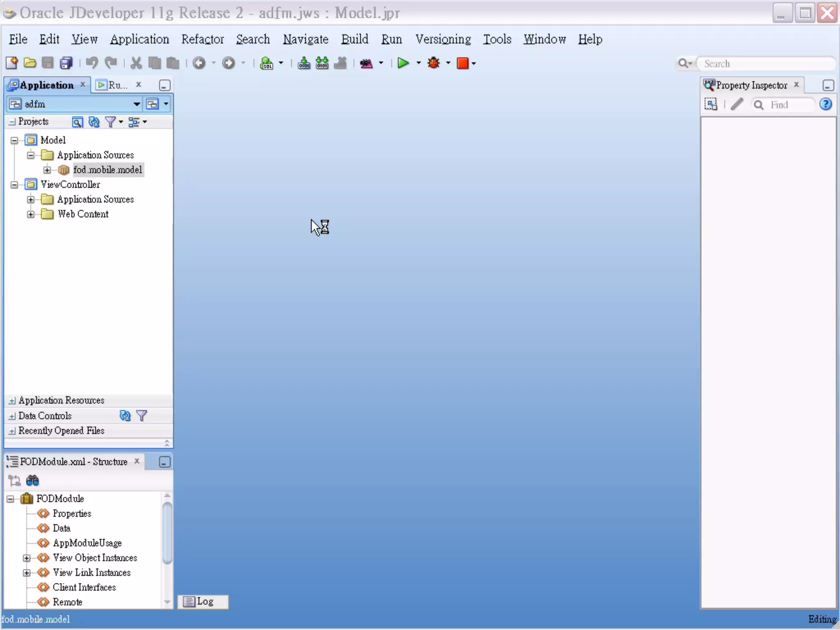Screen dimensions: 840x630
Task: Click the green Run toolbar icon
Action: click(403, 63)
